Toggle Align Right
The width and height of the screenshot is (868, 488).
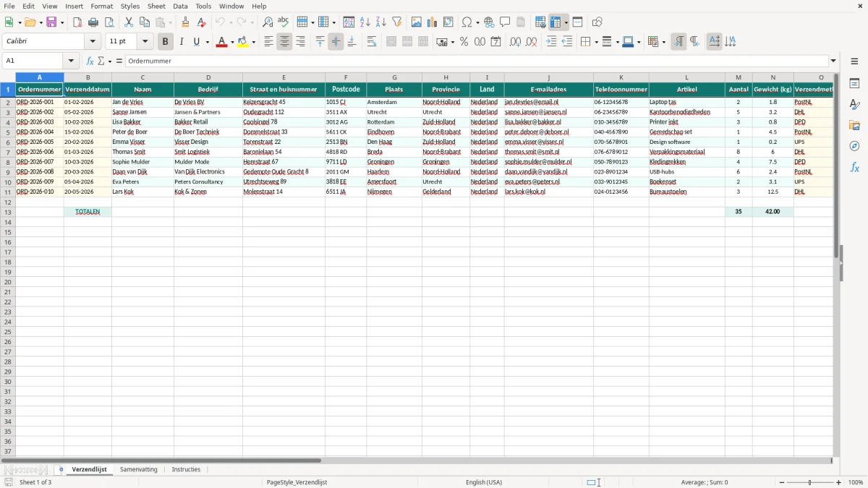coord(300,42)
